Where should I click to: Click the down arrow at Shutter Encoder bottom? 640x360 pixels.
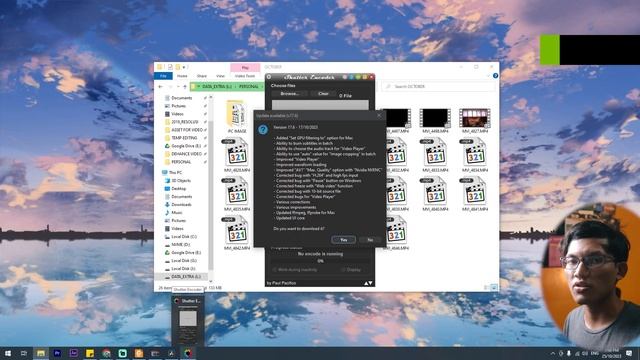(x=371, y=283)
